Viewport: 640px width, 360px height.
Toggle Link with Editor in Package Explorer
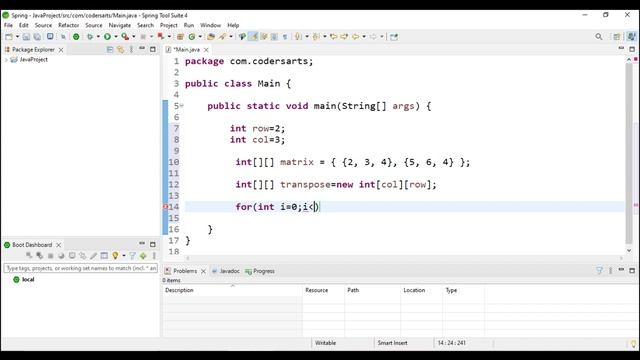click(120, 49)
